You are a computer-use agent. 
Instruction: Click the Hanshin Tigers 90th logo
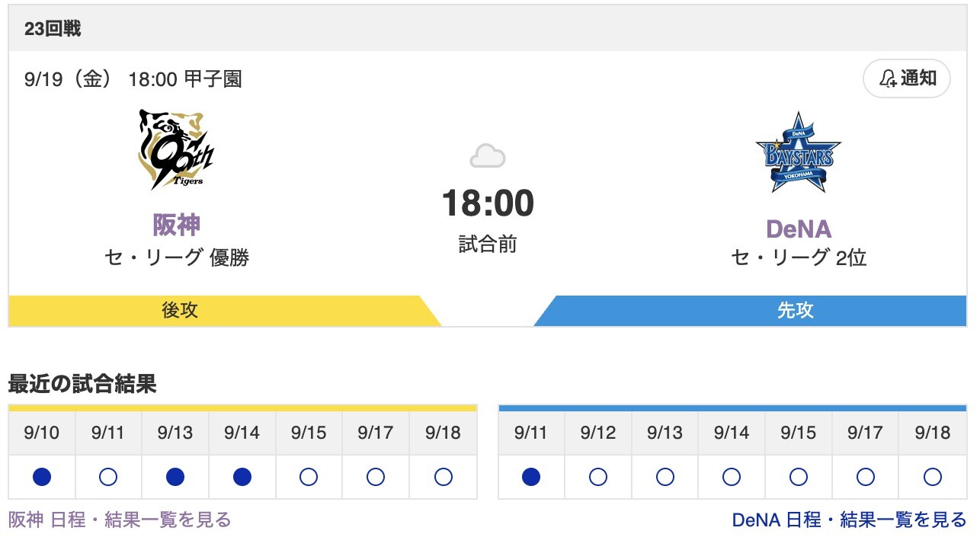[176, 149]
